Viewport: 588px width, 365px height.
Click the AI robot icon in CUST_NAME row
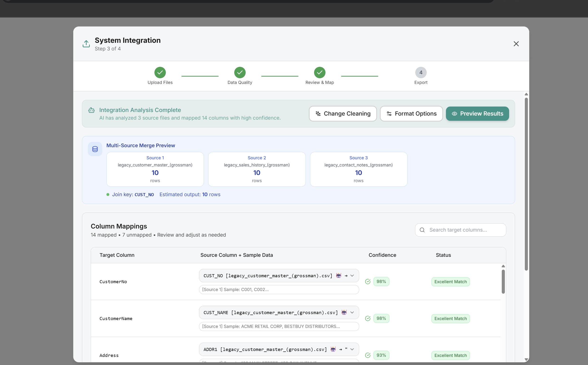click(344, 312)
